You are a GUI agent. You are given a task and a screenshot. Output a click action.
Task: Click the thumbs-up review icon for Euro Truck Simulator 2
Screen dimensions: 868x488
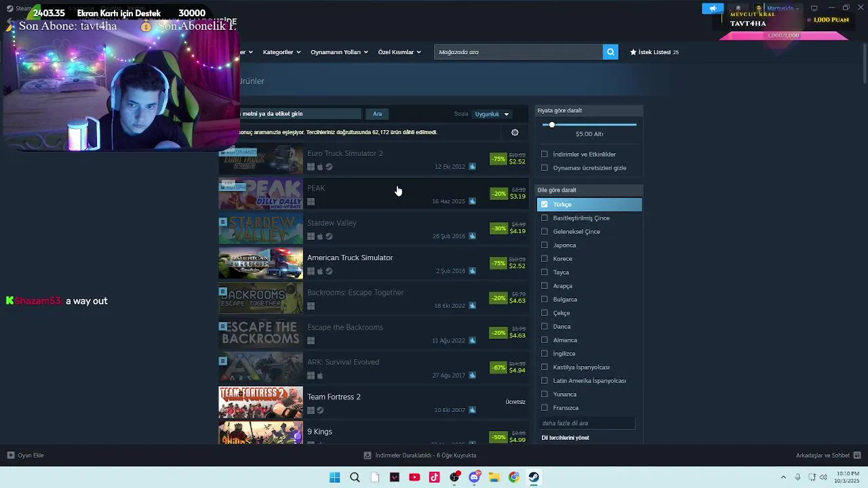point(472,167)
